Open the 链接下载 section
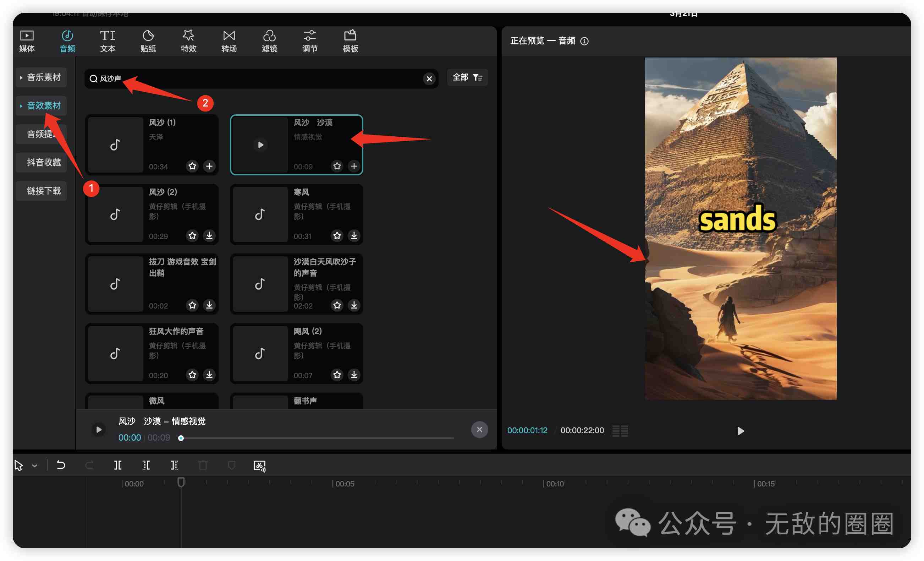This screenshot has height=561, width=924. click(44, 191)
